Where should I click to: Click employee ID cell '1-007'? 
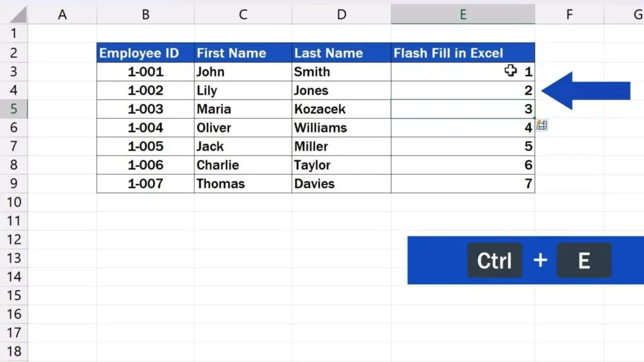[145, 184]
